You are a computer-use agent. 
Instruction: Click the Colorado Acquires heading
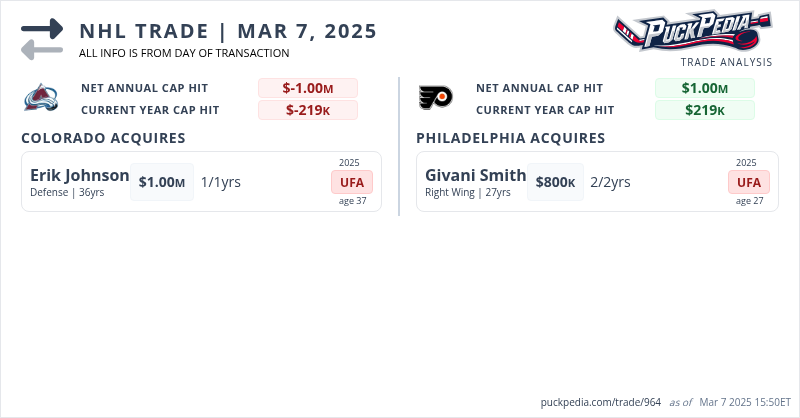pos(103,138)
